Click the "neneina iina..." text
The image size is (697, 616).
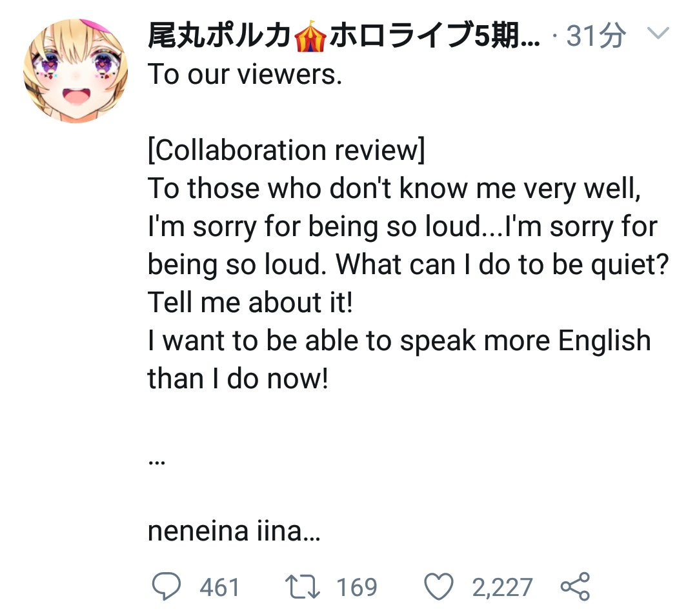[234, 530]
